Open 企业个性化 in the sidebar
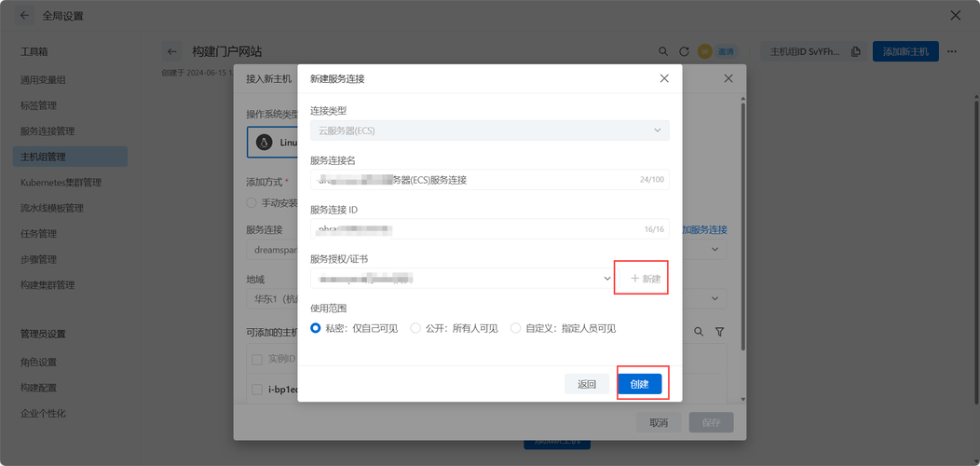This screenshot has height=466, width=980. coord(43,414)
